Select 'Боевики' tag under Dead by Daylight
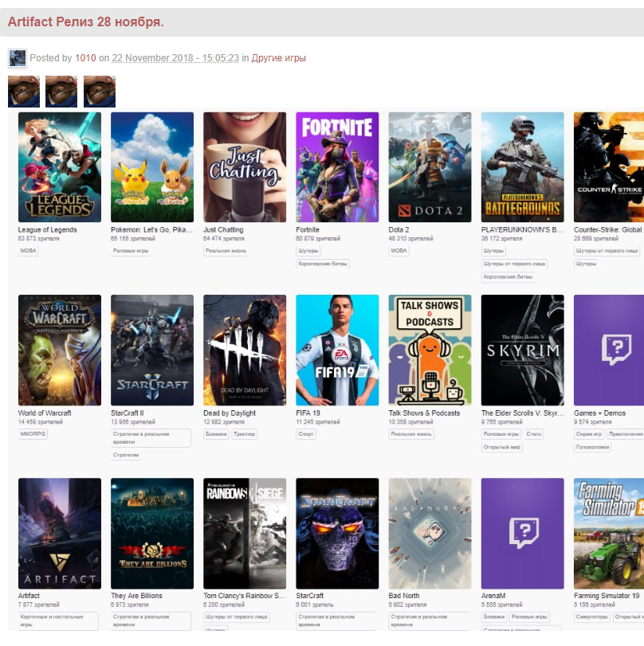The height and width of the screenshot is (646, 644). [x=216, y=434]
